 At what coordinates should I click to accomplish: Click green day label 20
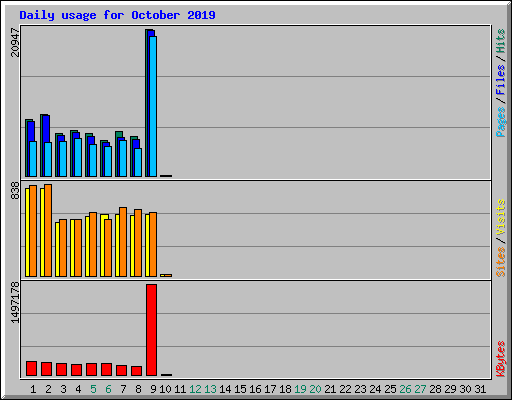[x=315, y=389]
